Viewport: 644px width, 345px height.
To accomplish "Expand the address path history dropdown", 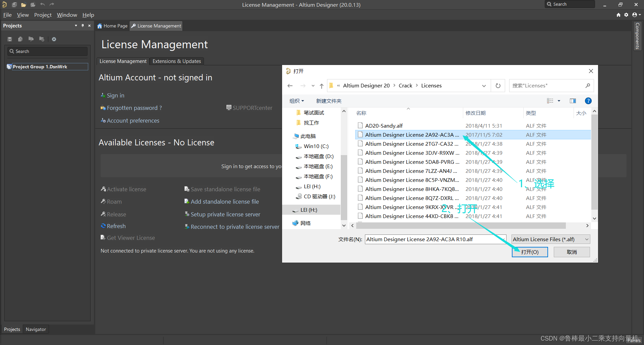I will coord(484,86).
